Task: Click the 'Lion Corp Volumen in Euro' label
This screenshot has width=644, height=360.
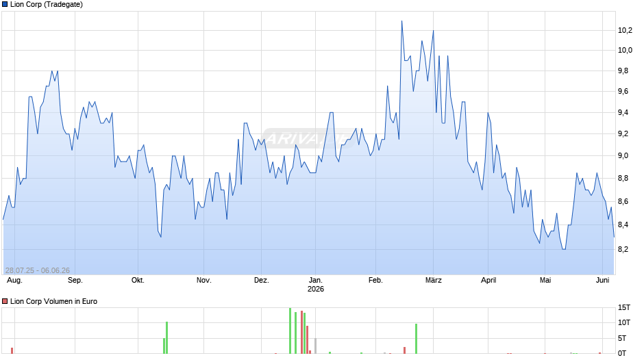Action: 54,301
